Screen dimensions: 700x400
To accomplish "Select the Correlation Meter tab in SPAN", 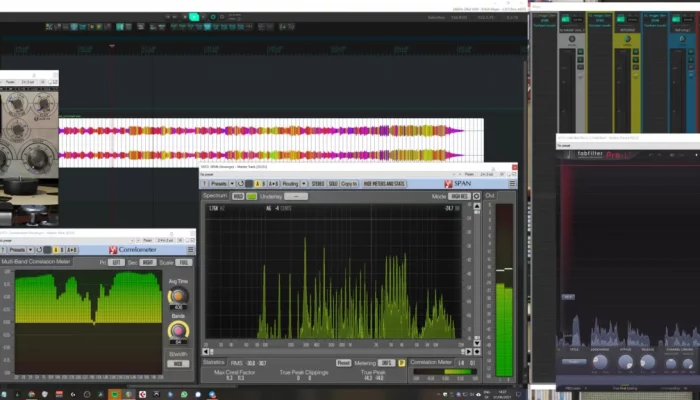I will pyautogui.click(x=431, y=362).
